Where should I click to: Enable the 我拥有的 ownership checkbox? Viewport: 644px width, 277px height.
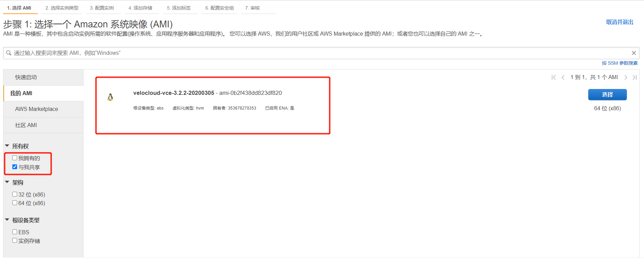tap(15, 158)
